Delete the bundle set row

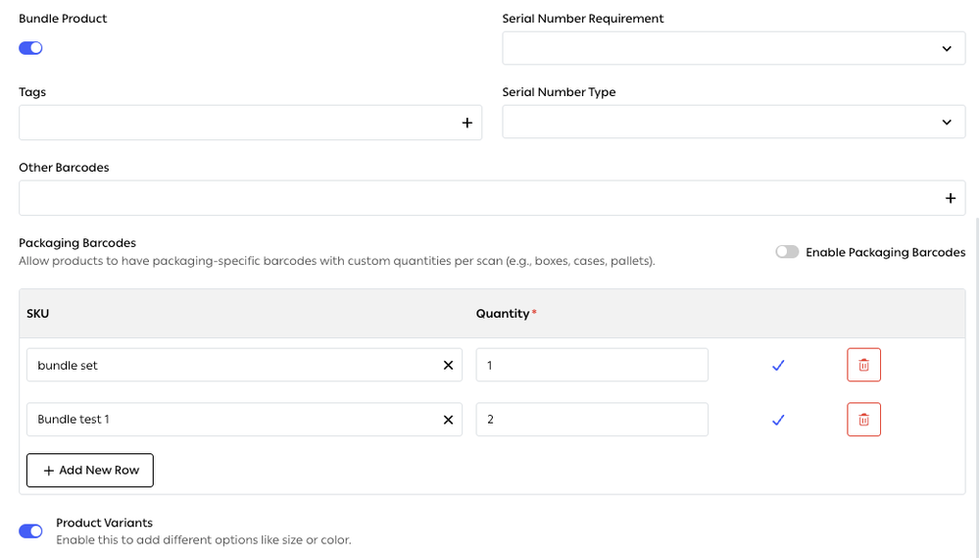coord(863,365)
